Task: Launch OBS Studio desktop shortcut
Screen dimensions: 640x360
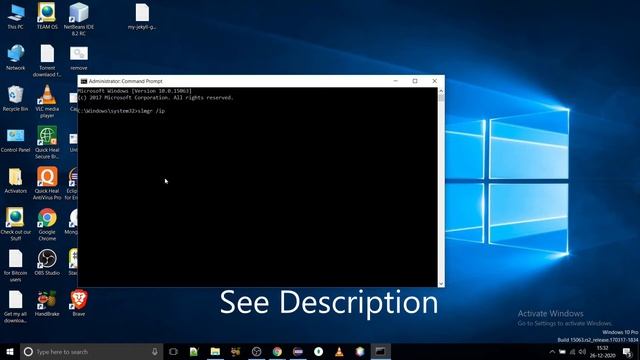Action: (x=47, y=262)
